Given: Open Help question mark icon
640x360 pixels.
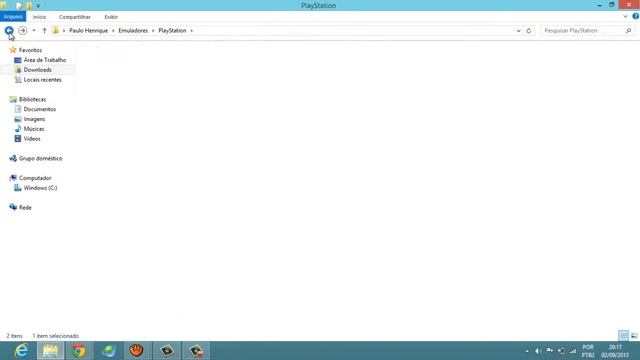Looking at the screenshot, I should tap(636, 16).
